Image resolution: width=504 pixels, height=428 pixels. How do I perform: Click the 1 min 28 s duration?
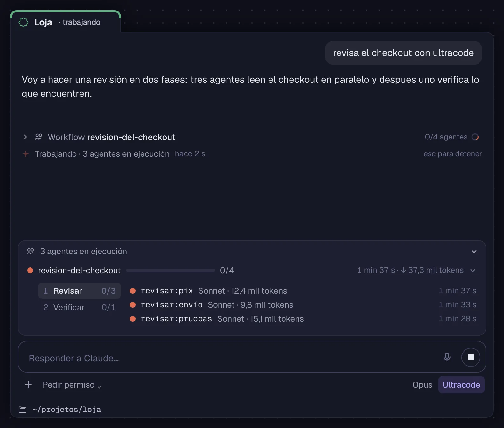[x=458, y=319]
